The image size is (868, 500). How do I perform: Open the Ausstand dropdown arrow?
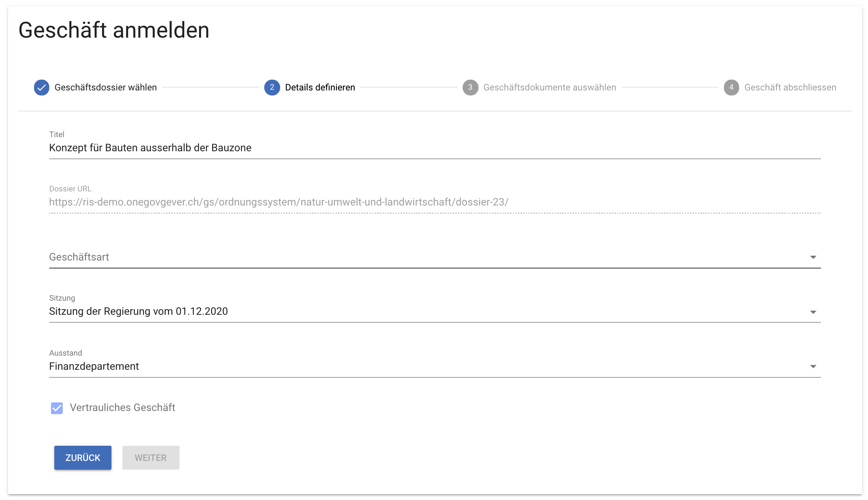pyautogui.click(x=813, y=366)
